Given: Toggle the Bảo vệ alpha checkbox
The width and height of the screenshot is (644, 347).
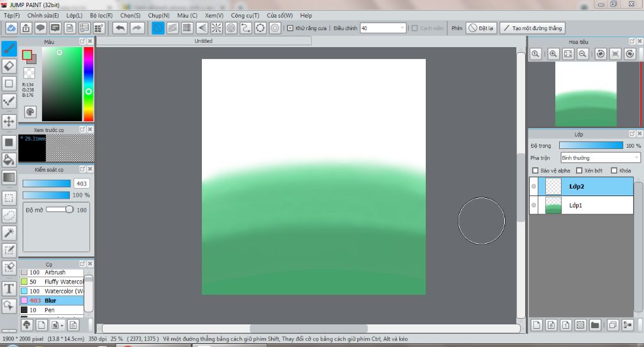Looking at the screenshot, I should 535,170.
